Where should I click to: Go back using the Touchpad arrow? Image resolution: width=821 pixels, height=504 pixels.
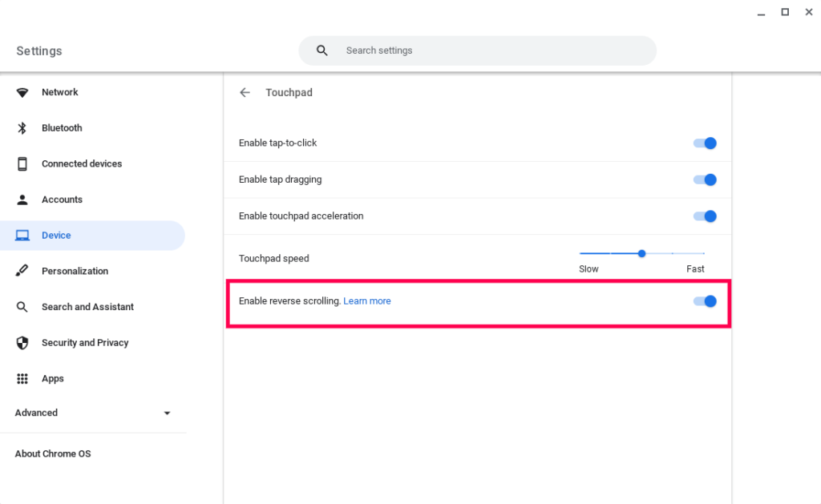pos(245,93)
